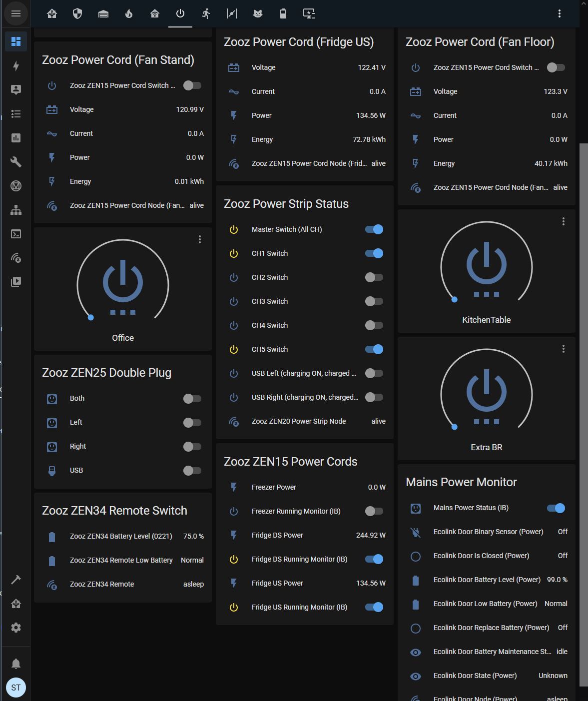
Task: Click the Fan Floor Energy flash icon
Action: pyautogui.click(x=416, y=163)
